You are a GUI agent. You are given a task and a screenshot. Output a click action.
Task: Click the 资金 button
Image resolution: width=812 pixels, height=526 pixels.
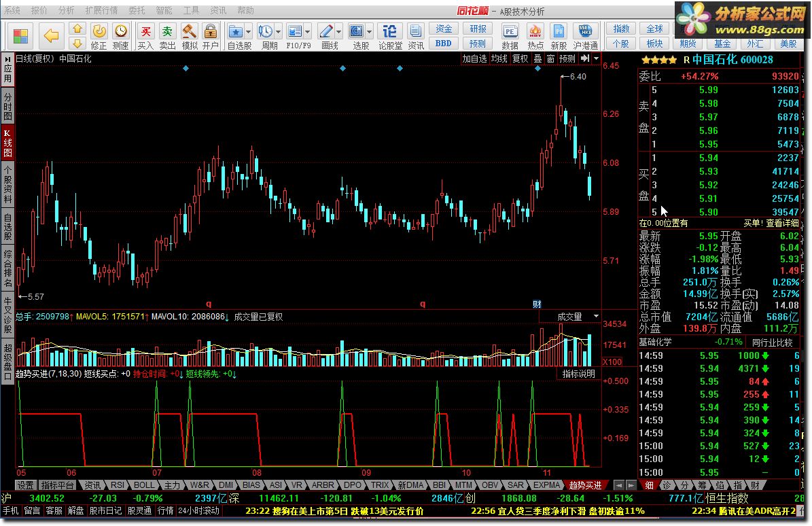pyautogui.click(x=444, y=29)
